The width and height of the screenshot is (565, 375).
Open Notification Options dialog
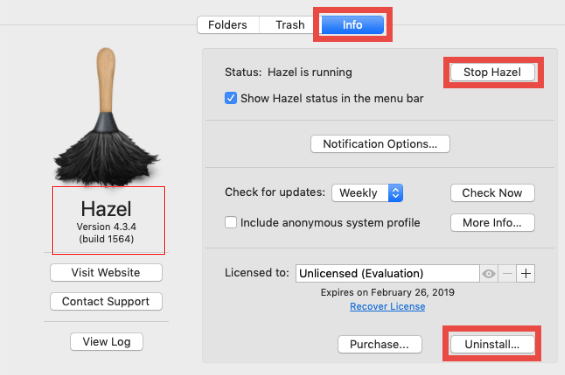click(380, 144)
